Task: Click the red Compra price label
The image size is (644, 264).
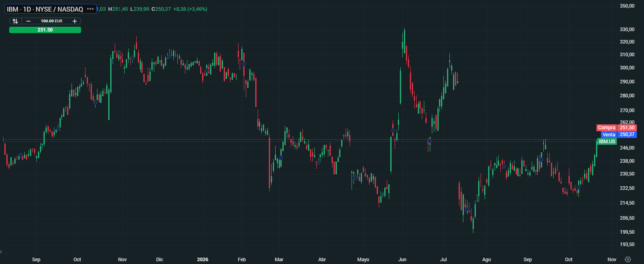Action: tap(606, 128)
